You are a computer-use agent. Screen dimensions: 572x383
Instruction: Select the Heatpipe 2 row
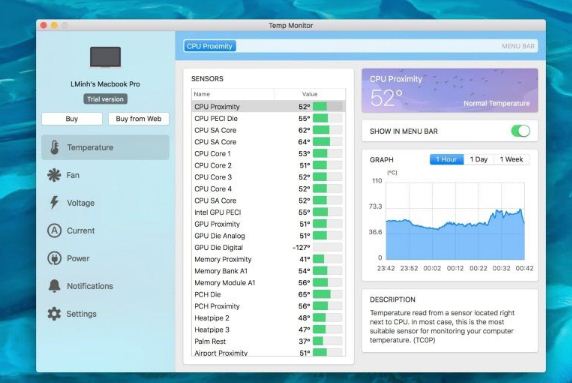coord(268,318)
